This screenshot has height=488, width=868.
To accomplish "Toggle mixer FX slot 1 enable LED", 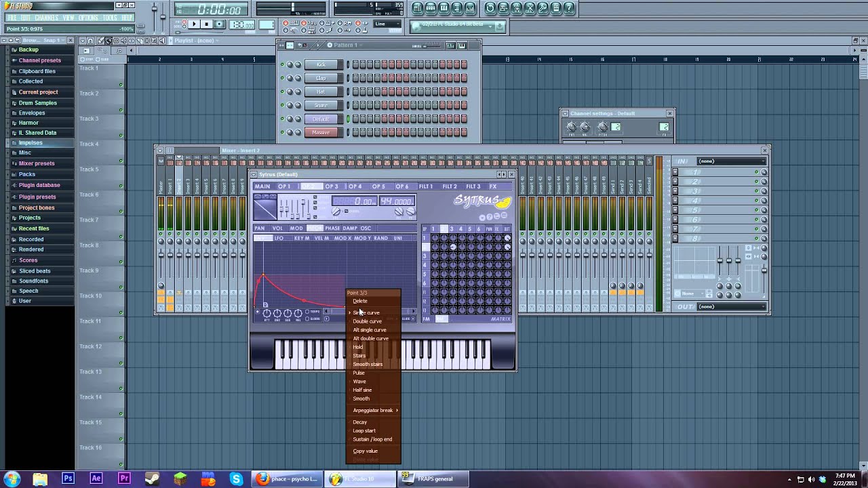I will pyautogui.click(x=756, y=172).
